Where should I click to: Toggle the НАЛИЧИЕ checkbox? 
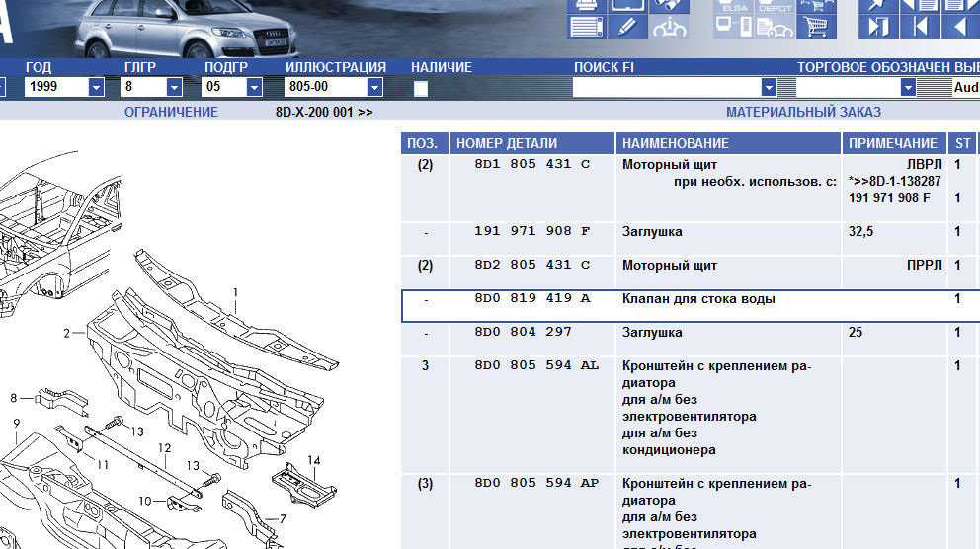(x=421, y=89)
